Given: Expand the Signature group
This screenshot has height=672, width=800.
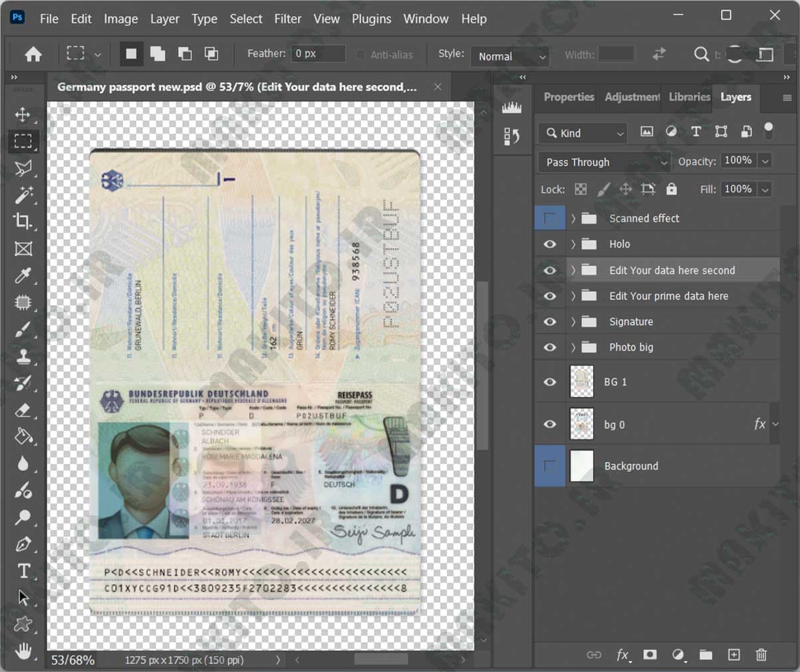Looking at the screenshot, I should [x=573, y=322].
